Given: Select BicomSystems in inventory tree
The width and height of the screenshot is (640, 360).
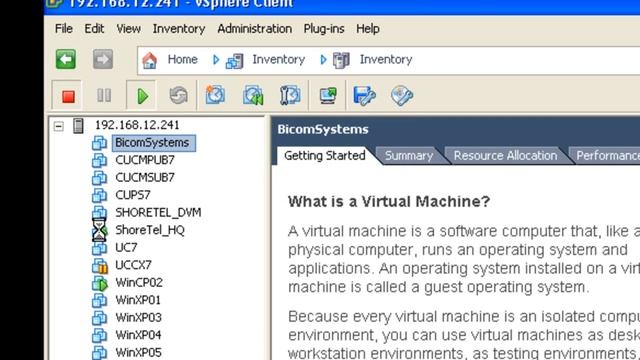Looking at the screenshot, I should point(154,143).
